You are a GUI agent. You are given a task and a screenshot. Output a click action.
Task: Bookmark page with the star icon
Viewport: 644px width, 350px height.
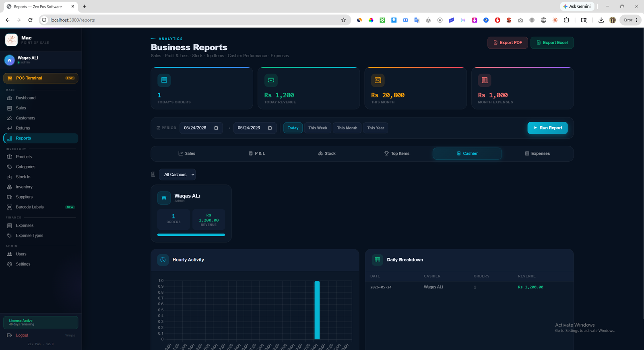point(343,20)
